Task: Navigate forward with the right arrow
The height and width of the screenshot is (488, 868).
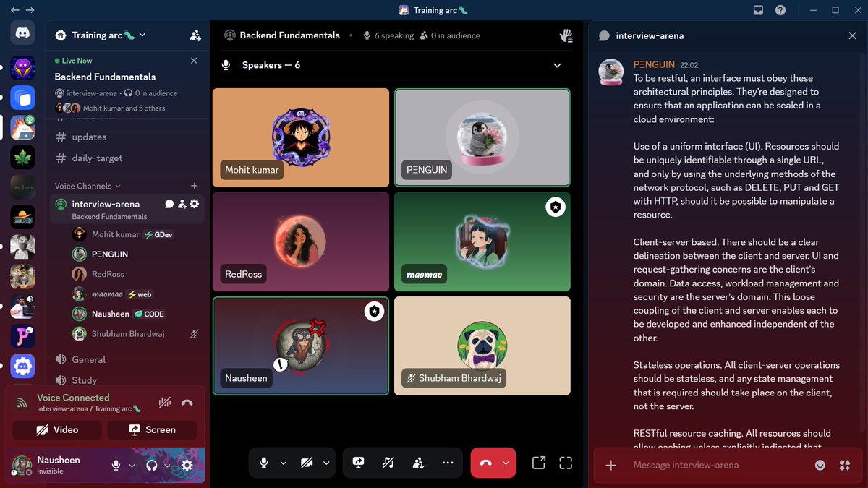Action: click(x=30, y=10)
